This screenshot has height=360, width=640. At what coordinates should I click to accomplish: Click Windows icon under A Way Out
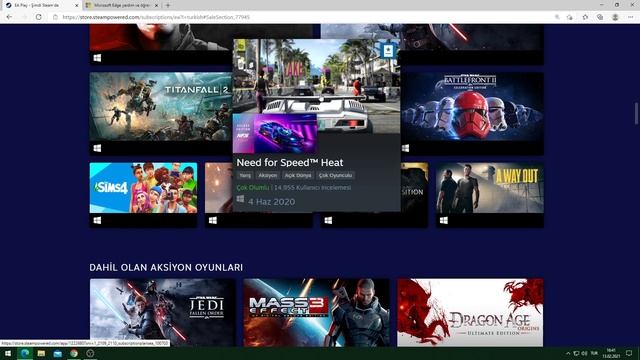click(x=444, y=220)
